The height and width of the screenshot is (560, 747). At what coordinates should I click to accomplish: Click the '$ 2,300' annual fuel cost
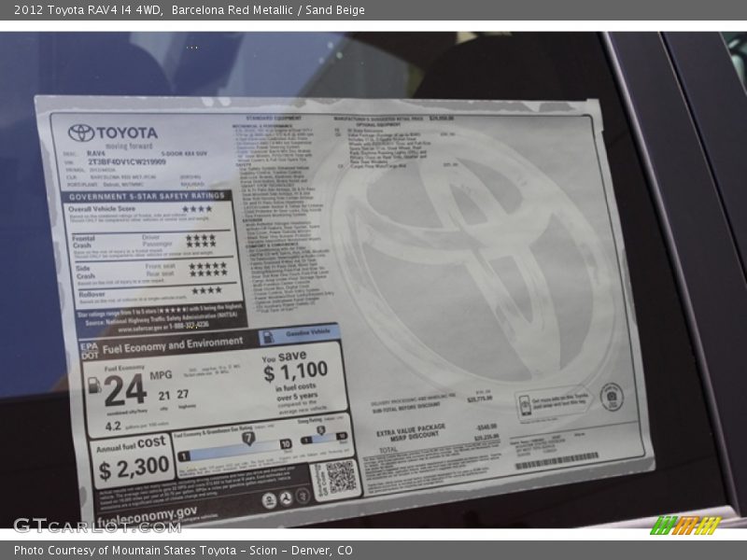134,468
